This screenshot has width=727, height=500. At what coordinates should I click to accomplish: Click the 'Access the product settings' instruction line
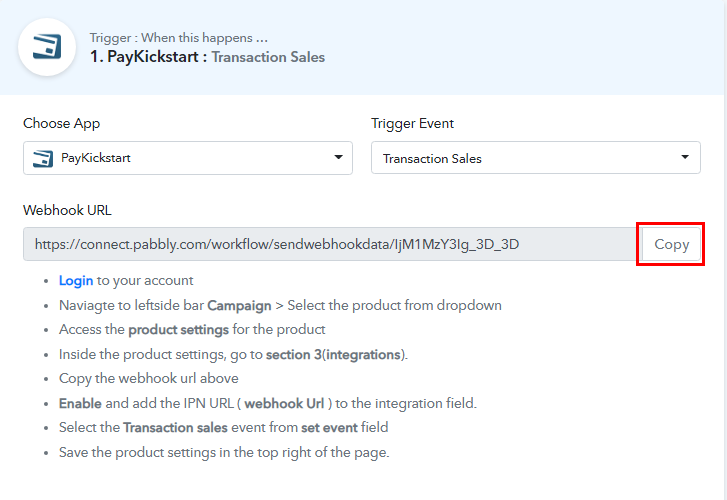(x=192, y=329)
